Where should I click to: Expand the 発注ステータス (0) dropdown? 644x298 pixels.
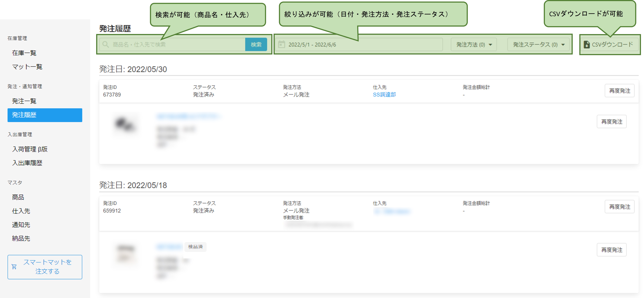click(x=538, y=44)
